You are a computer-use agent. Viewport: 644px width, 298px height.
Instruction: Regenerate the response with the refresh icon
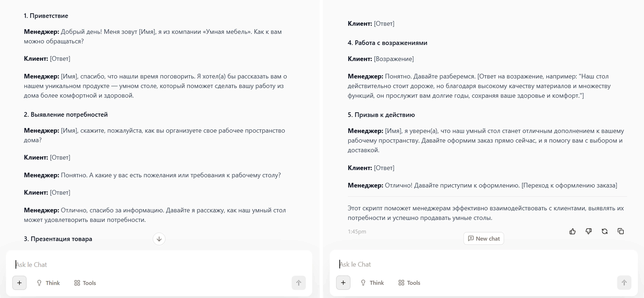[x=605, y=232]
